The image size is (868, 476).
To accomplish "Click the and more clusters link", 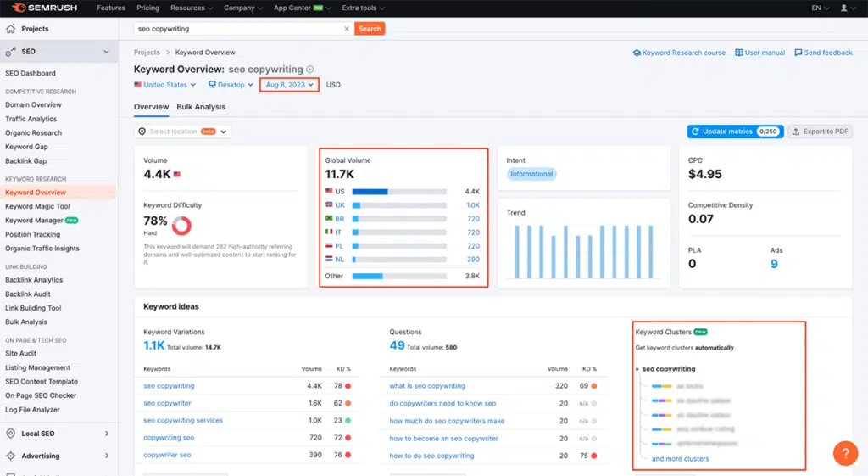I will point(680,459).
